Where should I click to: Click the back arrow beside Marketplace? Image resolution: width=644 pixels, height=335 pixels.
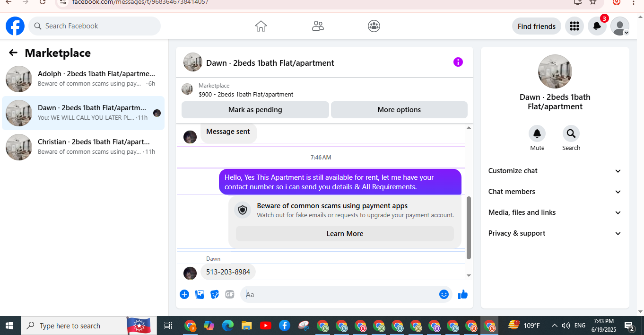click(x=13, y=53)
